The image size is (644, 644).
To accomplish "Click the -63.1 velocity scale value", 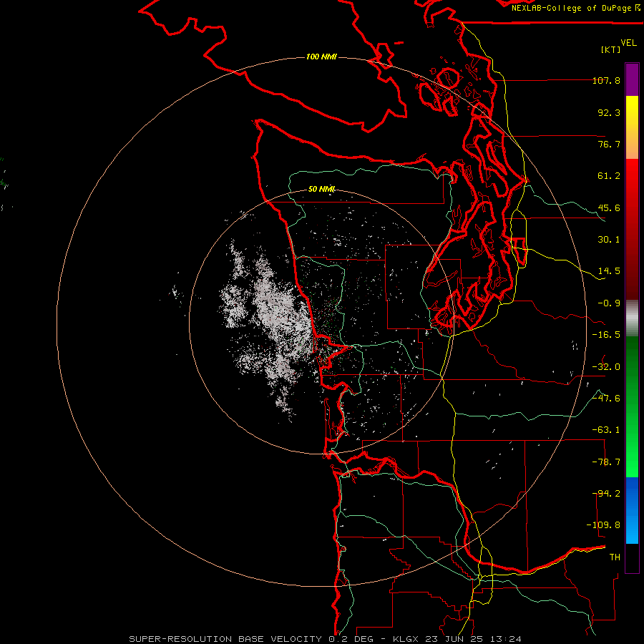I will (606, 430).
